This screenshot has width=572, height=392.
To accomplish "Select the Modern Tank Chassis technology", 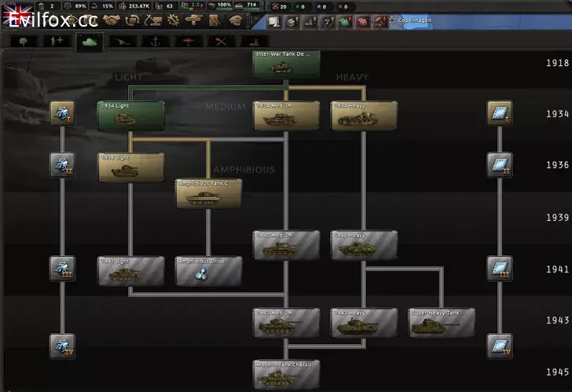I will pos(286,374).
